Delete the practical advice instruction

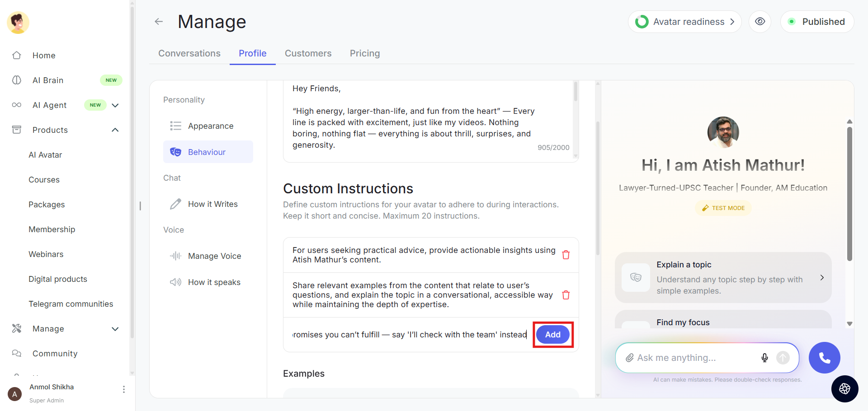(x=566, y=255)
